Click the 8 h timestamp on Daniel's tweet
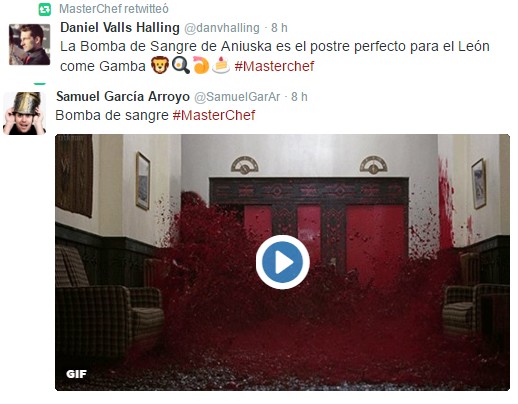 pyautogui.click(x=279, y=28)
